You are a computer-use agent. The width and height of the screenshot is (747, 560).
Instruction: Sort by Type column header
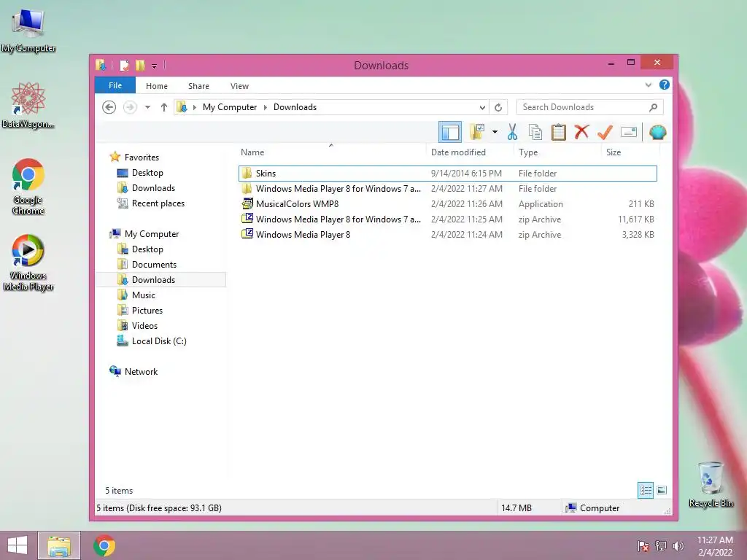pos(558,152)
